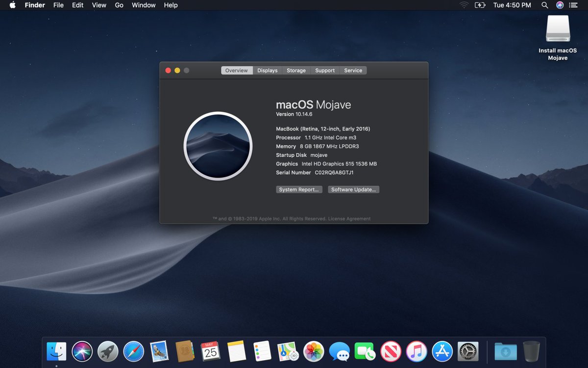Open iTunes music icon in Dock
This screenshot has width=588, height=368.
click(416, 351)
